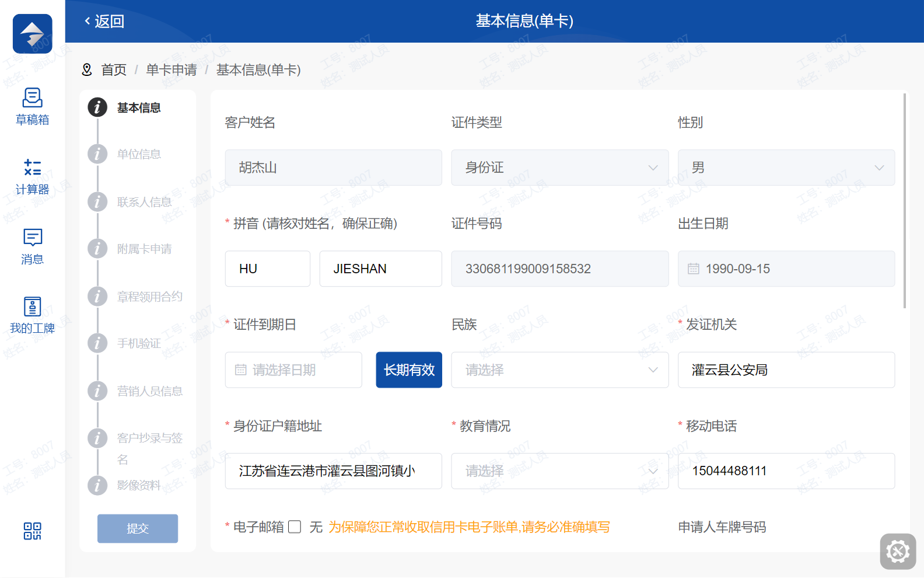Expand the 民族 请选择 dropdown
The height and width of the screenshot is (578, 924).
click(560, 370)
